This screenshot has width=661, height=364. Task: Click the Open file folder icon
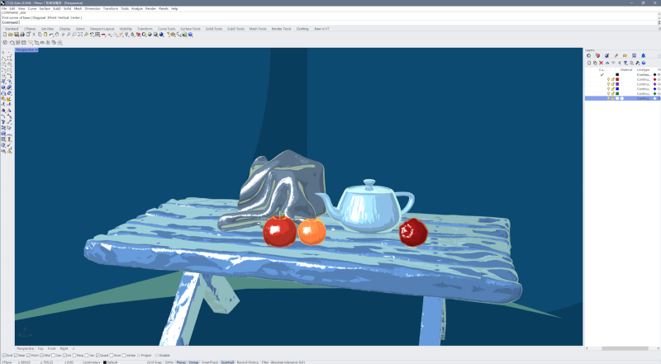tap(11, 35)
